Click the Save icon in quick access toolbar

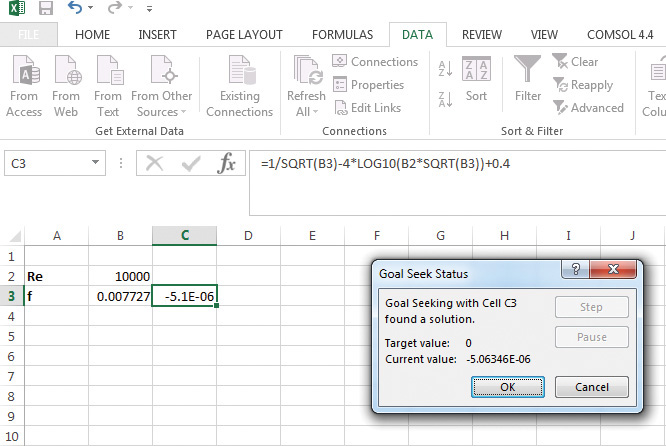pos(46,8)
